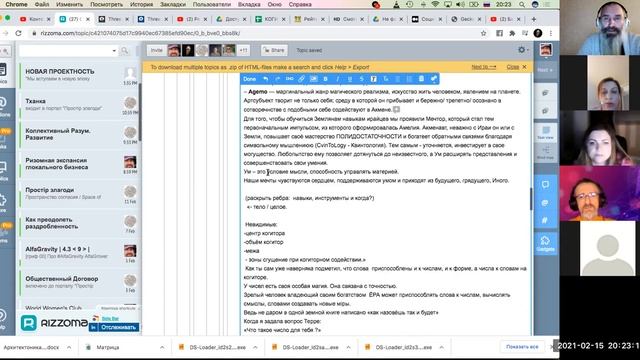This screenshot has width=640, height=360.
Task: Click the Spotlight search icon in menu bar
Action: point(522,4)
